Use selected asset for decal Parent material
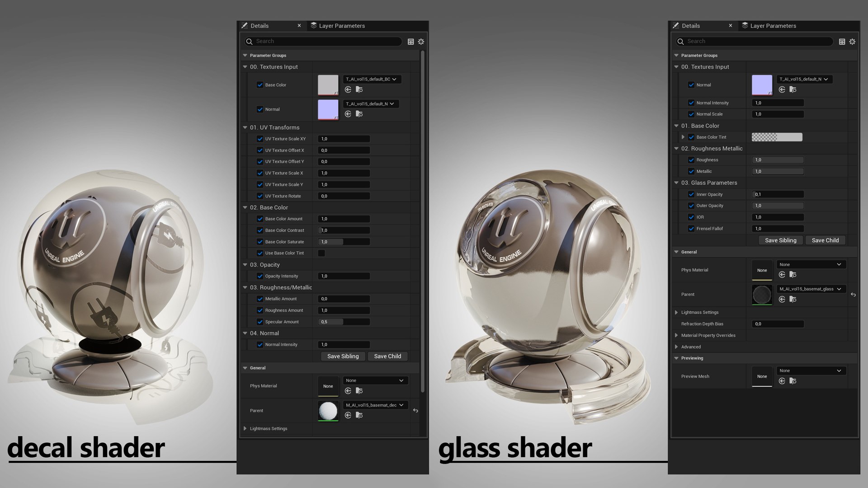Screen dimensions: 868x488 tap(348, 415)
